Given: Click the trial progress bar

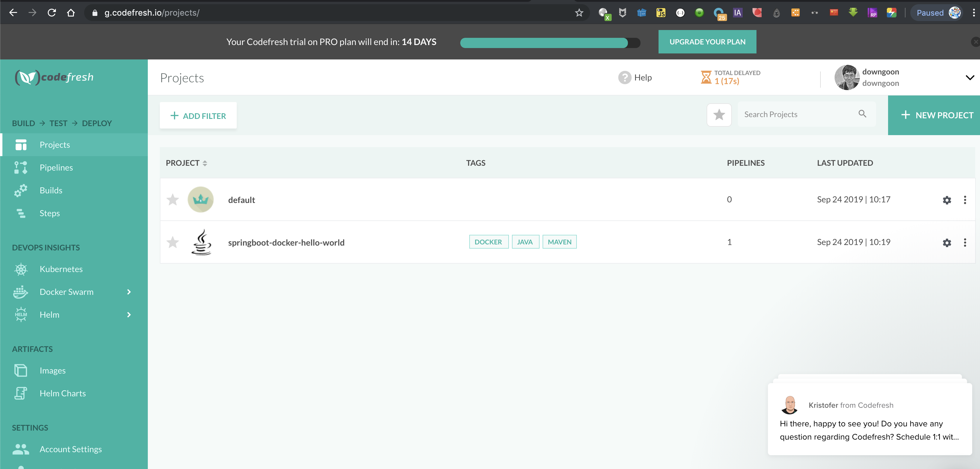Looking at the screenshot, I should (550, 43).
